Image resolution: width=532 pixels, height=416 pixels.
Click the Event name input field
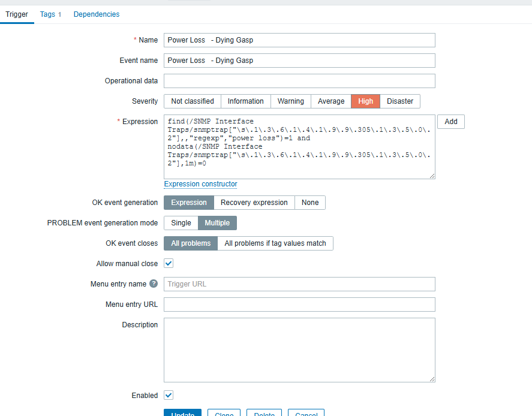(x=299, y=61)
